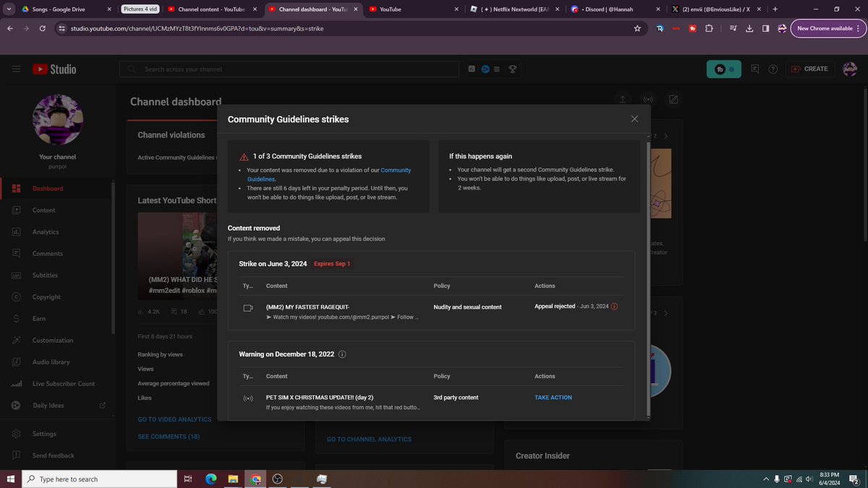Show hidden tray icons with the chevron
The width and height of the screenshot is (868, 488).
point(766,479)
